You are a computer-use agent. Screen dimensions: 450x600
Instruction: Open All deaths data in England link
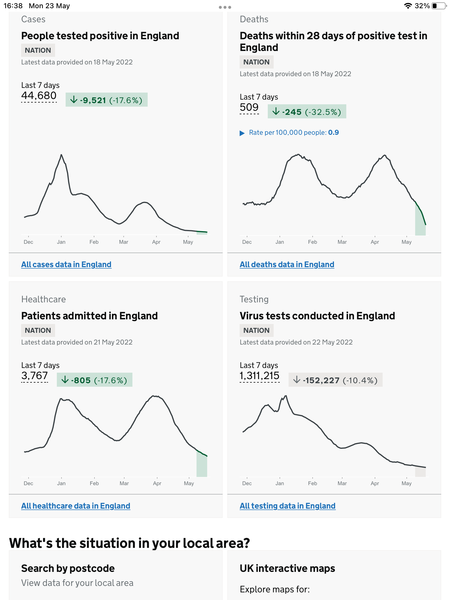point(287,264)
